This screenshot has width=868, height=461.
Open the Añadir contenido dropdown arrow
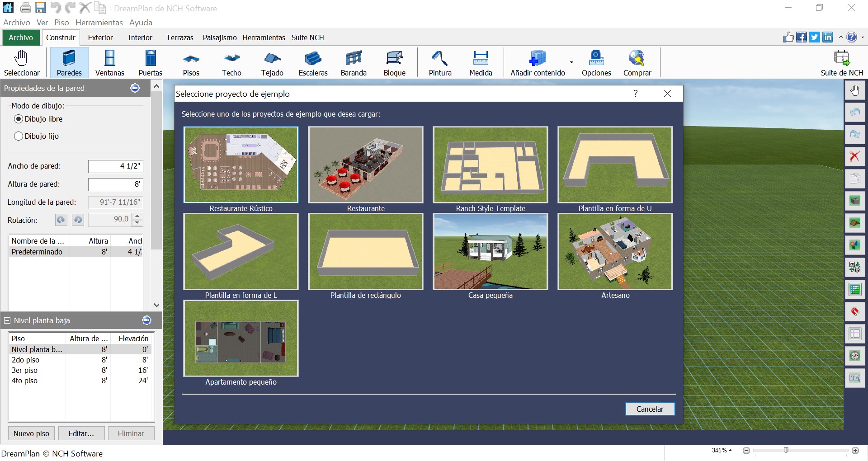(572, 62)
